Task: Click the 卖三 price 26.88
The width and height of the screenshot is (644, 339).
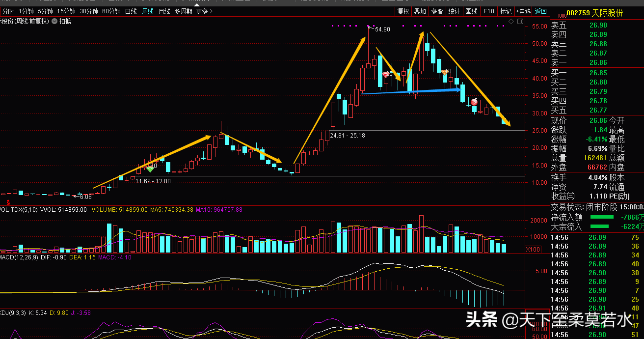Action: (598, 44)
